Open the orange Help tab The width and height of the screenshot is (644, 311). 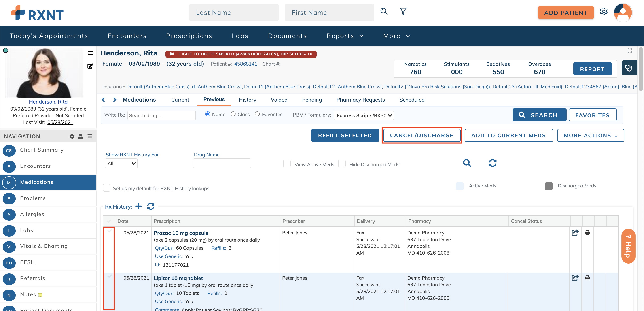pos(628,246)
